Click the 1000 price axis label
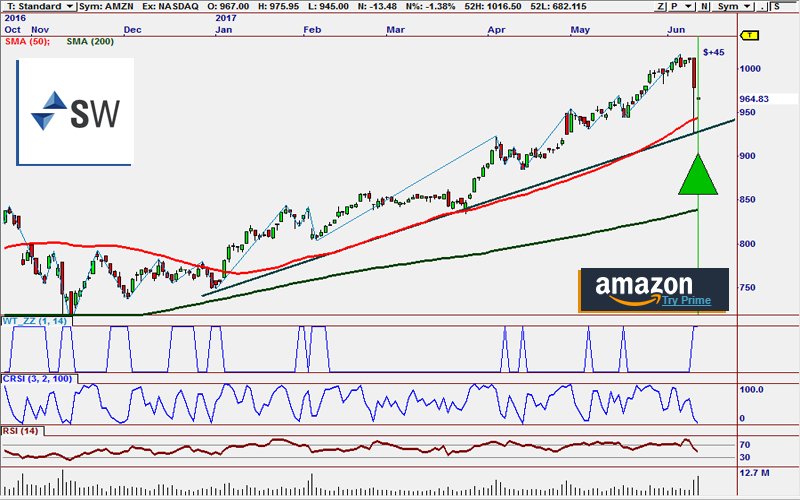Viewport: 800px width, 500px height. 750,68
